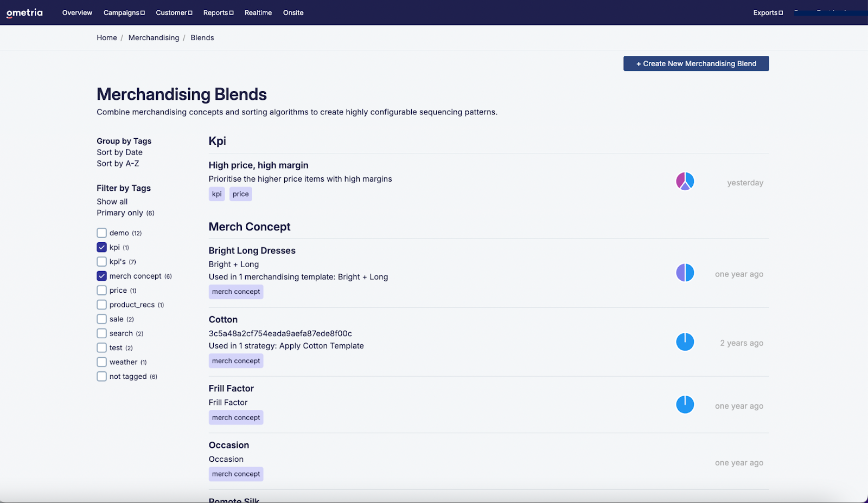Open the Exports dropdown

pos(767,12)
